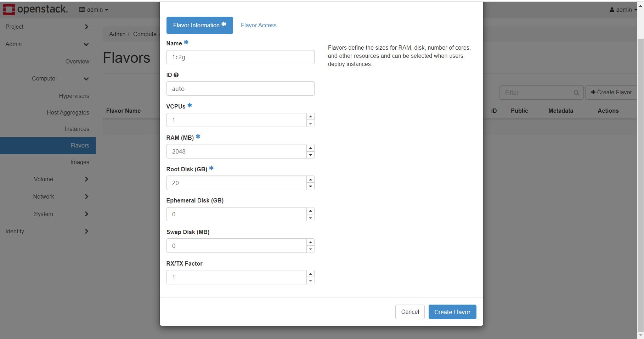The height and width of the screenshot is (339, 644).
Task: Increase Swap Disk (MB) up arrow
Action: [310, 242]
